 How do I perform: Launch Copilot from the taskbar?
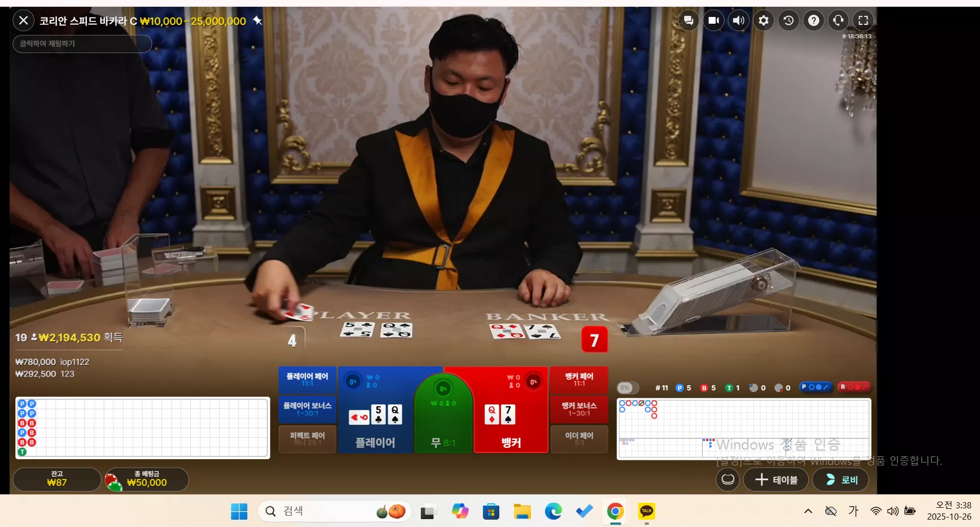460,511
